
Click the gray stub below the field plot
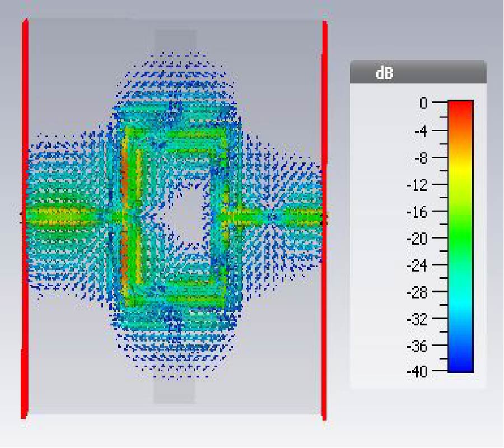tap(174, 392)
